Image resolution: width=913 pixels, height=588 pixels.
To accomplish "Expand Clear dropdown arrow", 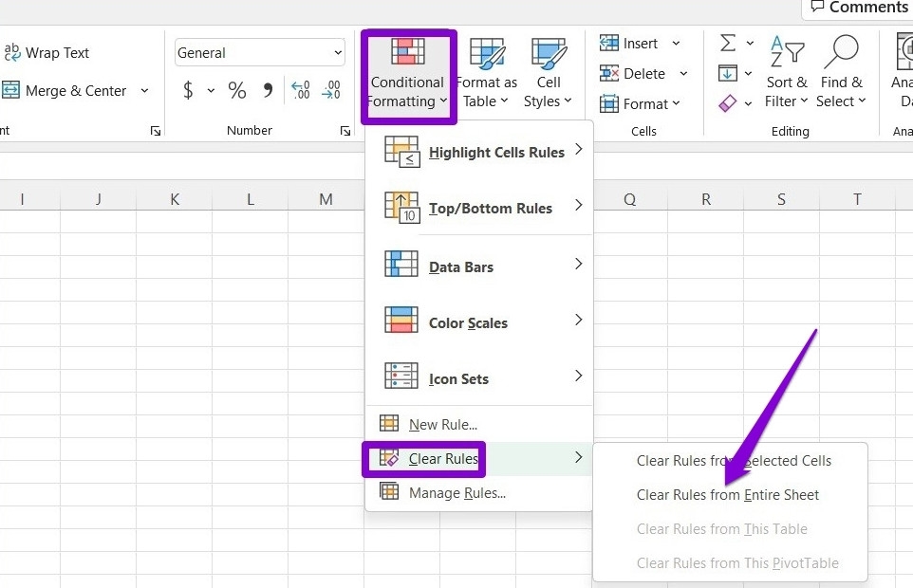I will pyautogui.click(x=748, y=104).
